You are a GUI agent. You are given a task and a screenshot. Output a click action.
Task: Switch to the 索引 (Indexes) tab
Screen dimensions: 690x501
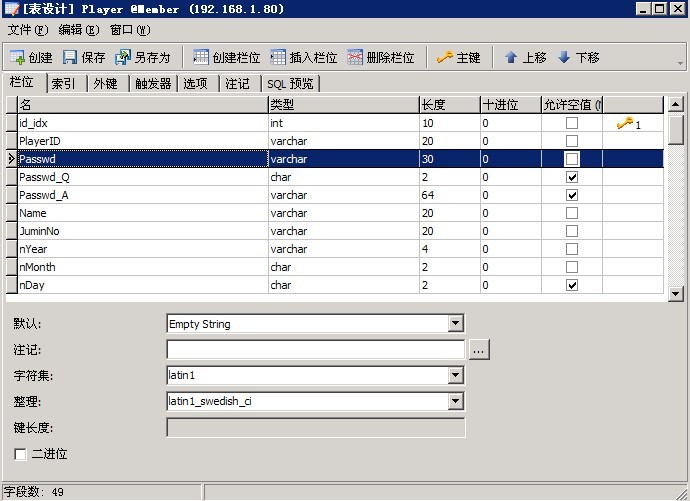coord(64,84)
